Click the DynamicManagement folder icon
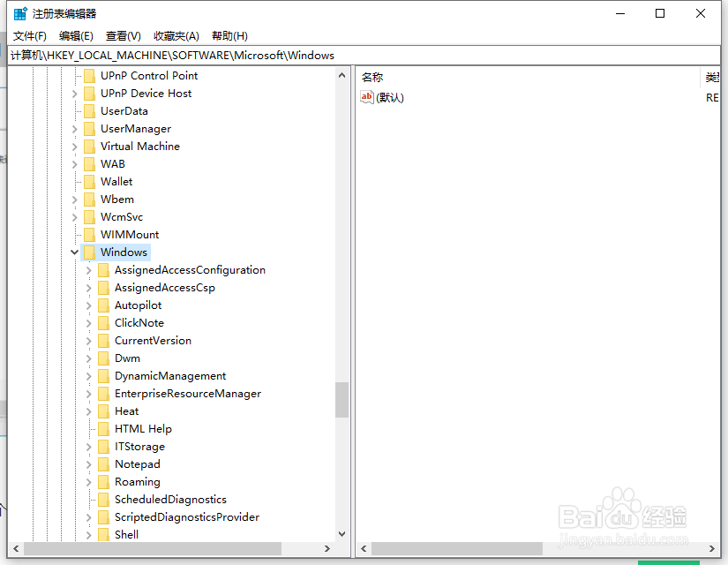The height and width of the screenshot is (565, 728). click(104, 376)
